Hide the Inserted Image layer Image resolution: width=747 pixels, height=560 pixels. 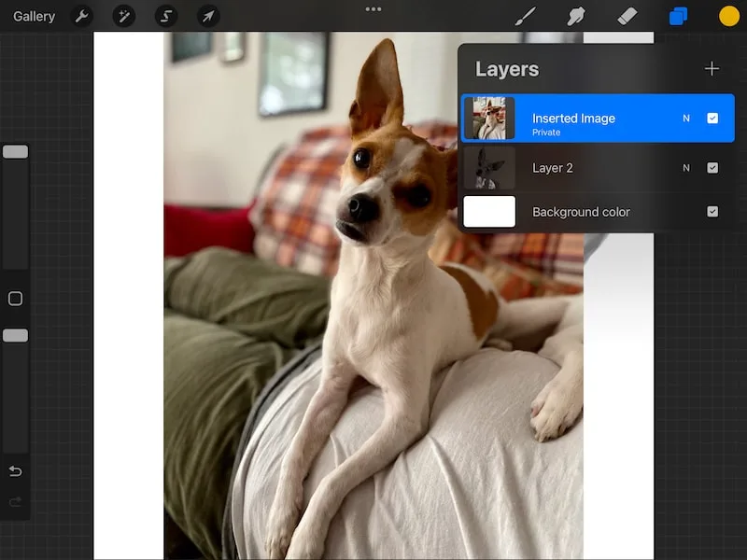(x=712, y=119)
